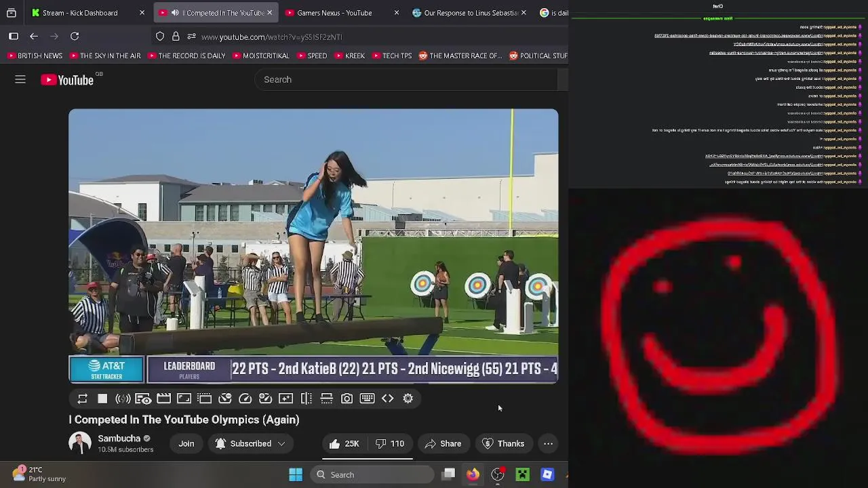Screen dimensions: 868x488
Task: Click the stop video square icon
Action: [x=102, y=399]
